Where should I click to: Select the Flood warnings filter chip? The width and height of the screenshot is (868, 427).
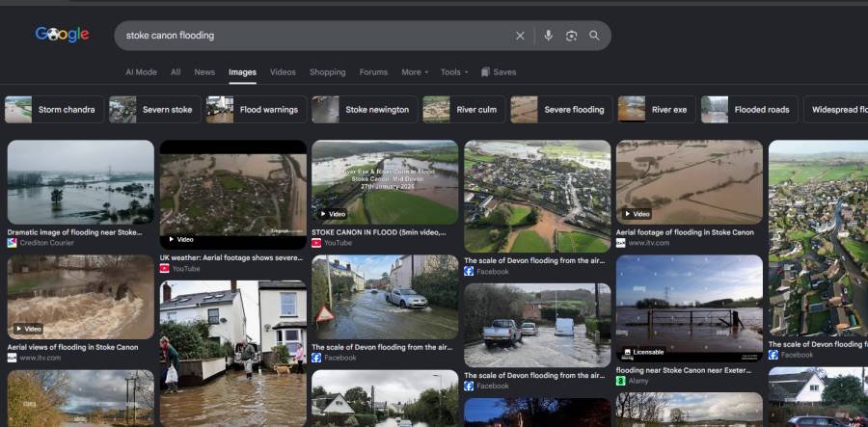257,110
